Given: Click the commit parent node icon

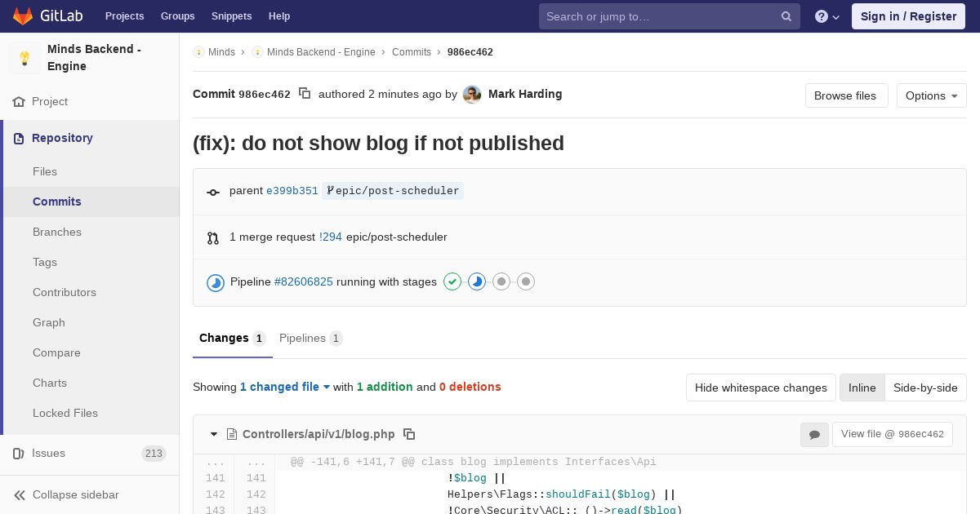Looking at the screenshot, I should pos(213,193).
